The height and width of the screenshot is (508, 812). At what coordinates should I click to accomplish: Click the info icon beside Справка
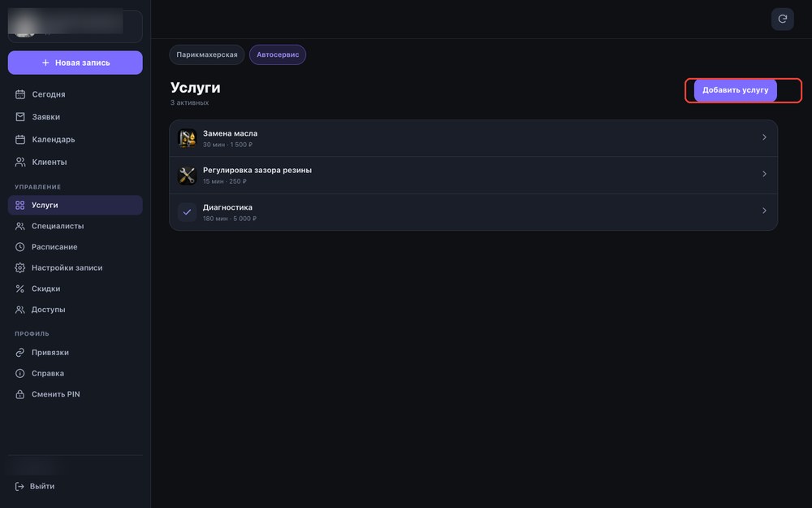coord(19,373)
